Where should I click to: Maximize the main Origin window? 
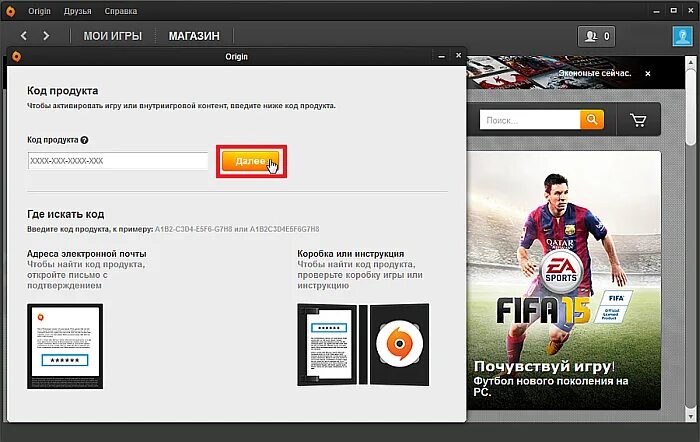pyautogui.click(x=673, y=10)
